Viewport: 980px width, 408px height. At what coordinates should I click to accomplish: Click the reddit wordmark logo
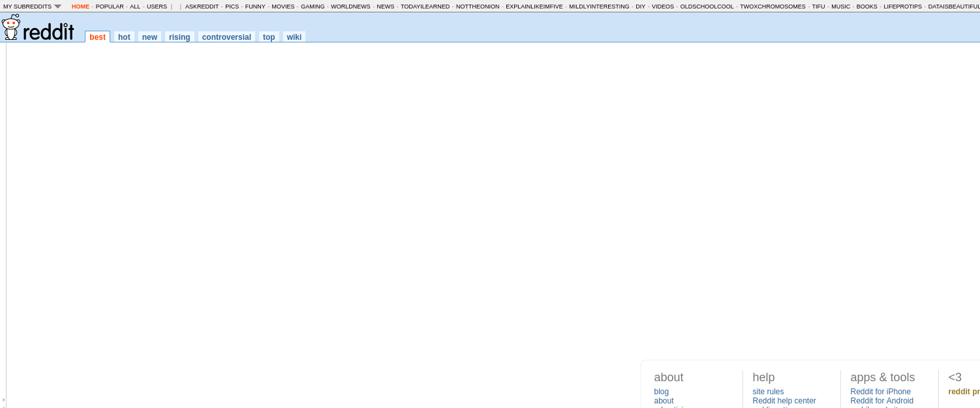[x=48, y=30]
